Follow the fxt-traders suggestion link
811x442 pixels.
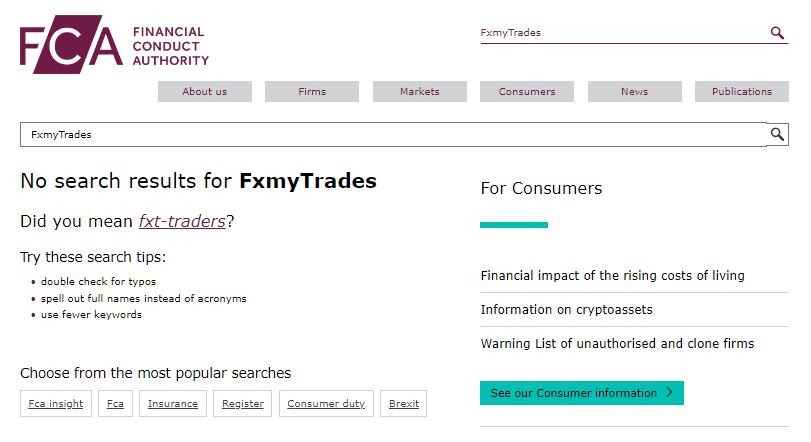182,221
